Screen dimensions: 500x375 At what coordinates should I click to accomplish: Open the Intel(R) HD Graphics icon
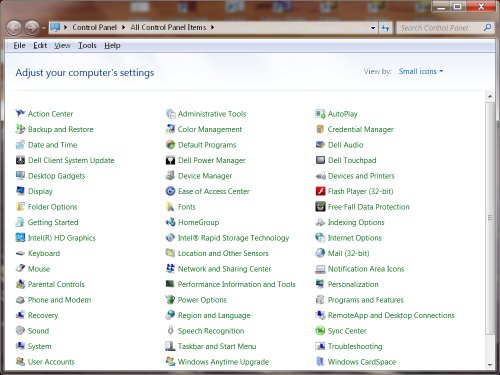(20, 238)
